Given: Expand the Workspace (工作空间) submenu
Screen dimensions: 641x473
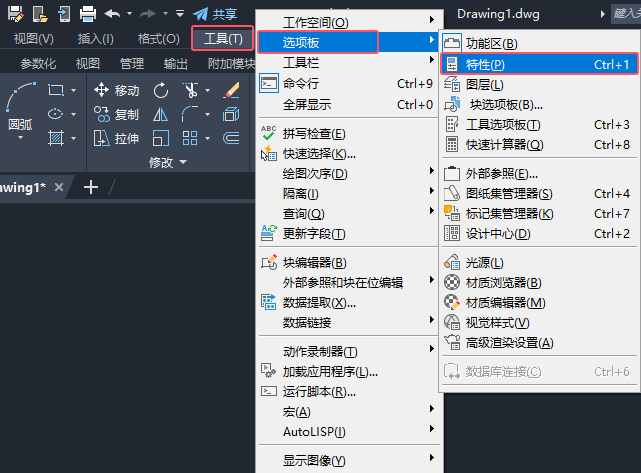Looking at the screenshot, I should pos(348,22).
